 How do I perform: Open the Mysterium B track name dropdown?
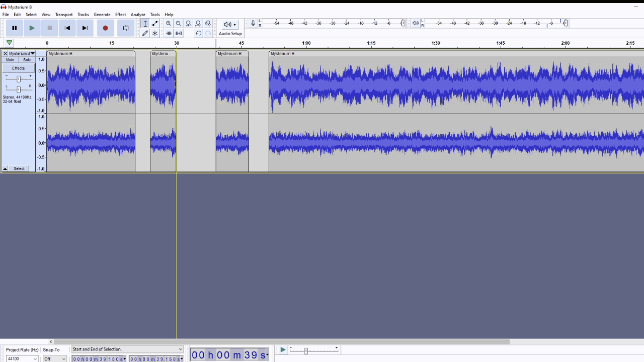(x=21, y=53)
